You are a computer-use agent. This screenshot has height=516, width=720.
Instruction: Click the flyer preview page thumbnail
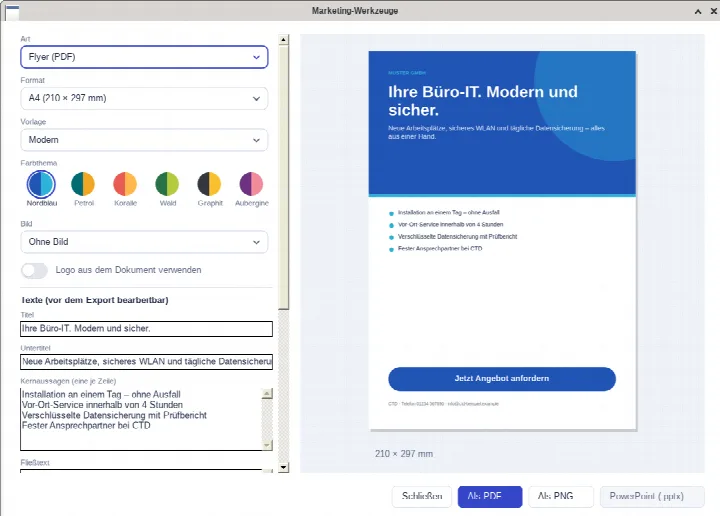[x=502, y=241]
